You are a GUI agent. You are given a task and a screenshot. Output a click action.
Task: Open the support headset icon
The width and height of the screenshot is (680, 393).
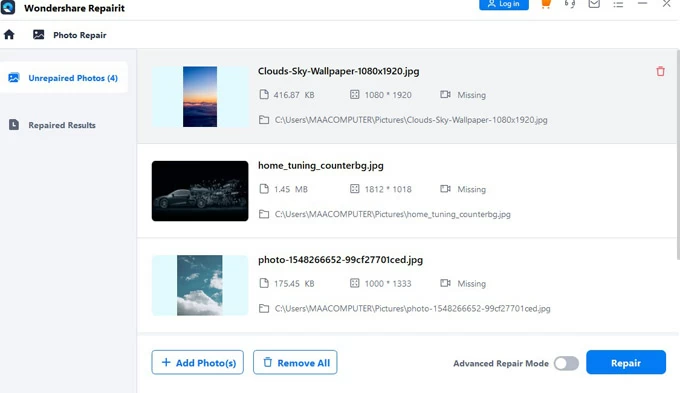coord(569,4)
